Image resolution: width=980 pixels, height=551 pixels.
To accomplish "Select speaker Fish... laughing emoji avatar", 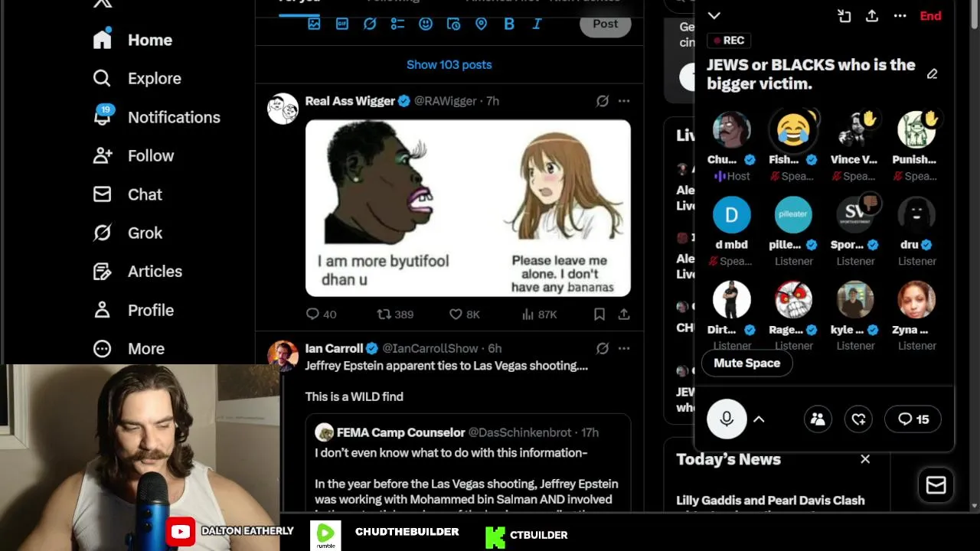I will coord(793,129).
